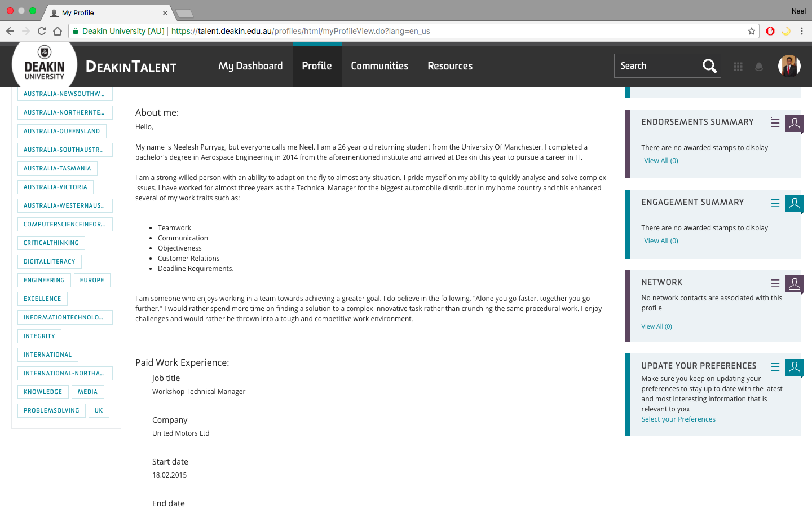Open user avatar profile menu
The height and width of the screenshot is (508, 812).
point(789,66)
